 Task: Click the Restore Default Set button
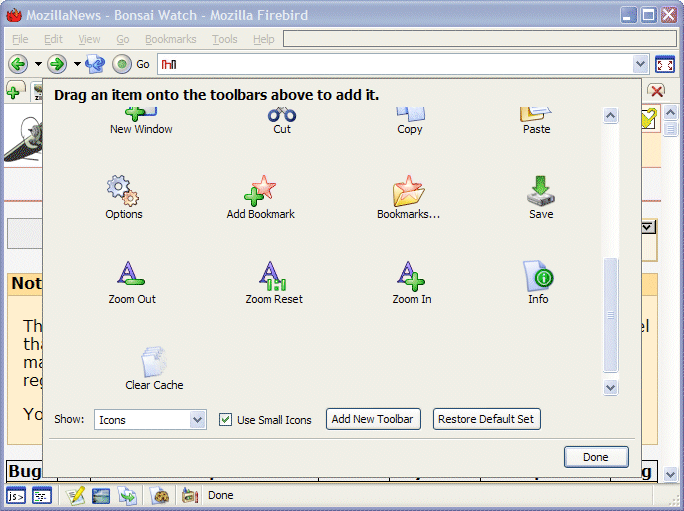(486, 419)
